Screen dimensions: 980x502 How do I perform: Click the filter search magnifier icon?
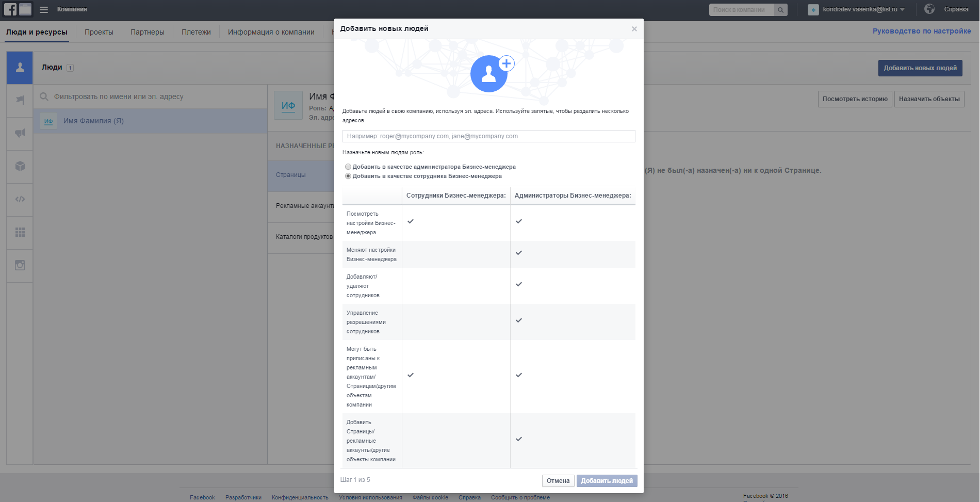click(x=44, y=96)
